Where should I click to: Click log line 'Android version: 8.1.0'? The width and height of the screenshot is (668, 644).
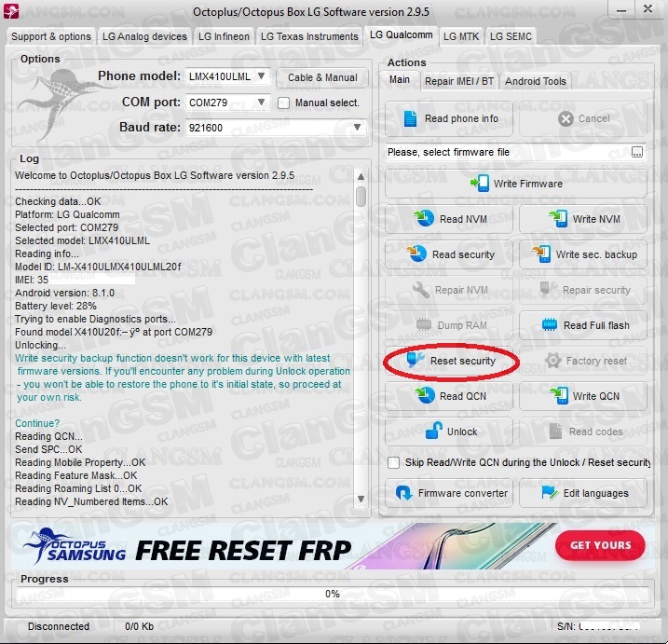point(65,293)
